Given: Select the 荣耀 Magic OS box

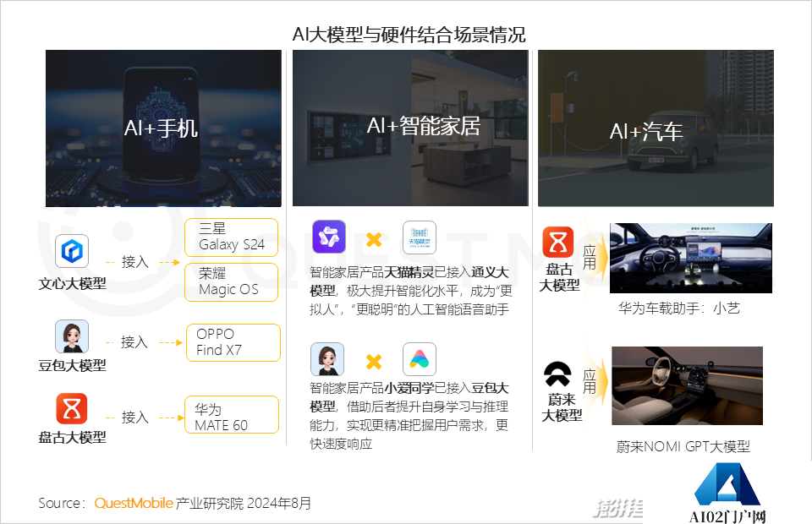Looking at the screenshot, I should point(232,282).
